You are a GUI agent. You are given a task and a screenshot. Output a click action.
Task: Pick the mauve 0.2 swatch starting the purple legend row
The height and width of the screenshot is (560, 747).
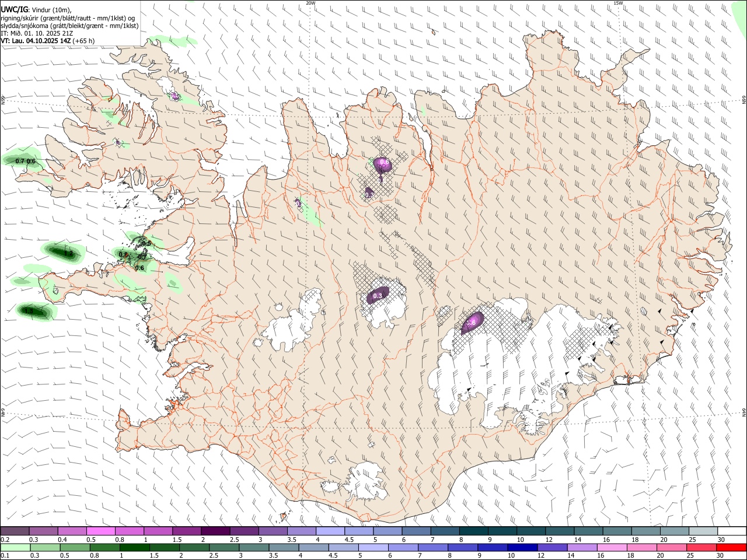tap(15, 531)
